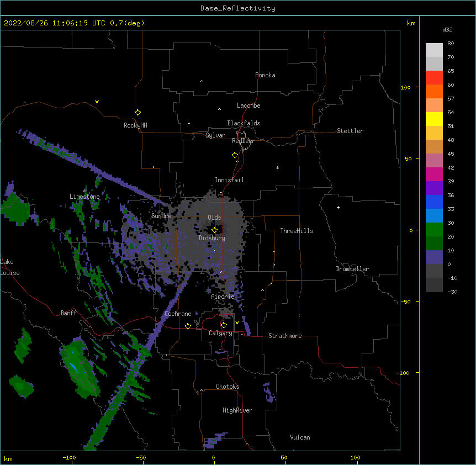Click the Innisfail town label

[229, 180]
